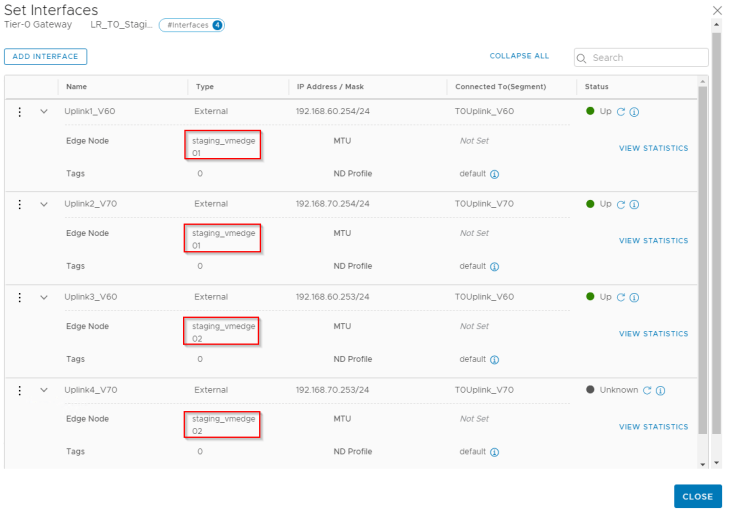Click the Close button
Image resolution: width=730 pixels, height=512 pixels.
click(697, 496)
